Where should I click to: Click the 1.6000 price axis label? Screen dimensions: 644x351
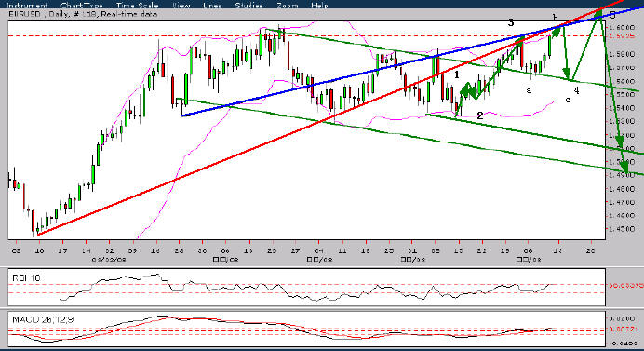click(x=621, y=28)
